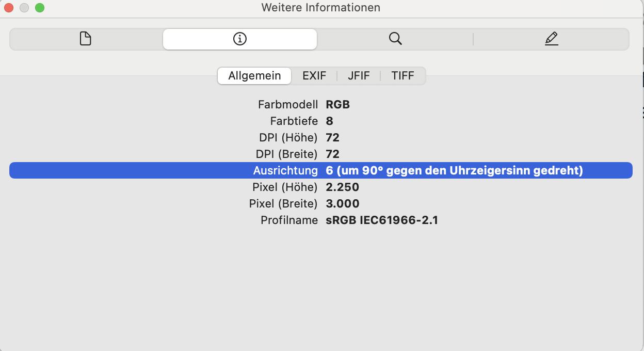Select the Farbmodell RGB row
The image size is (644, 351).
pos(321,105)
